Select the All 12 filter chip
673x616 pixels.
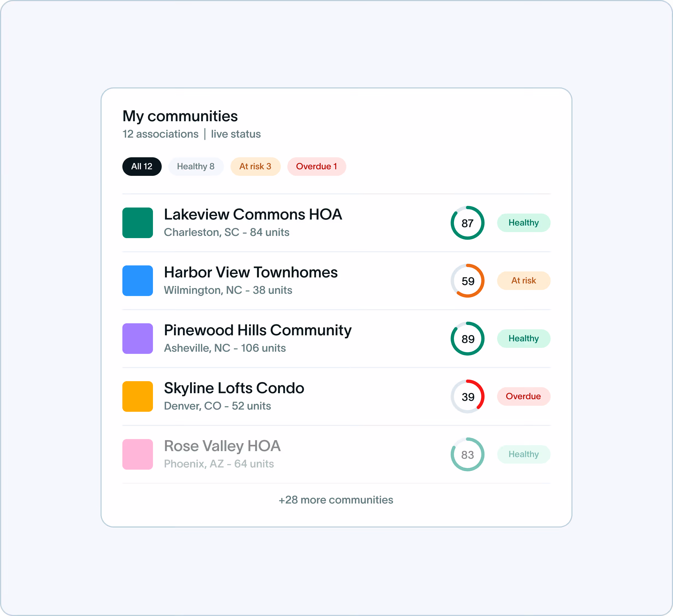[142, 166]
